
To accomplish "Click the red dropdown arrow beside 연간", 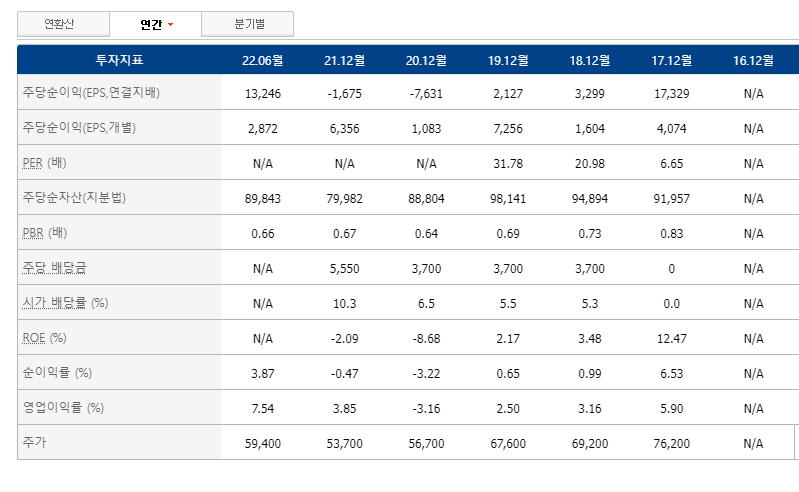I will pos(170,24).
